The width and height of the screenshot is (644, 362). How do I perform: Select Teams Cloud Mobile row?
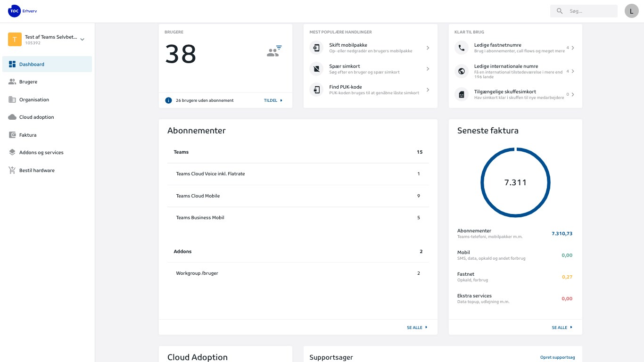pos(298,196)
